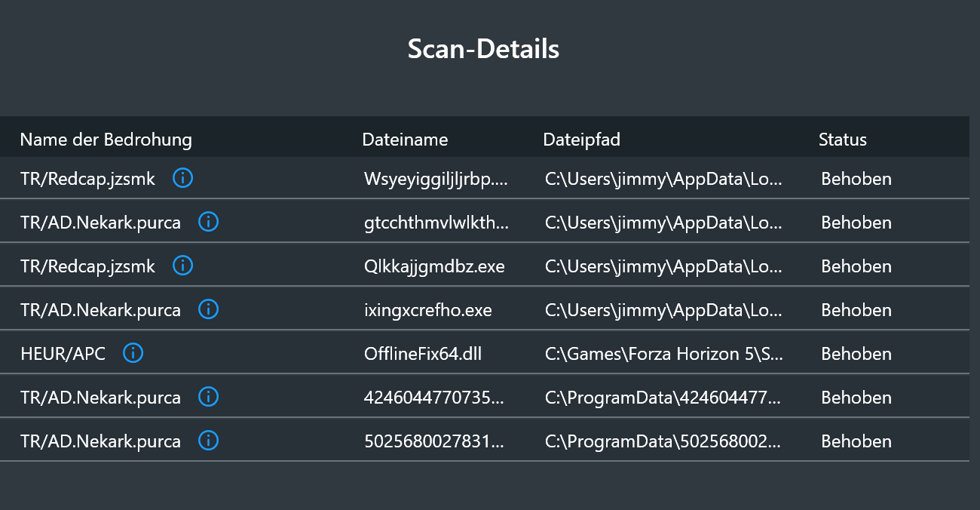Click the Forza Horizon 5 file path

coord(663,354)
